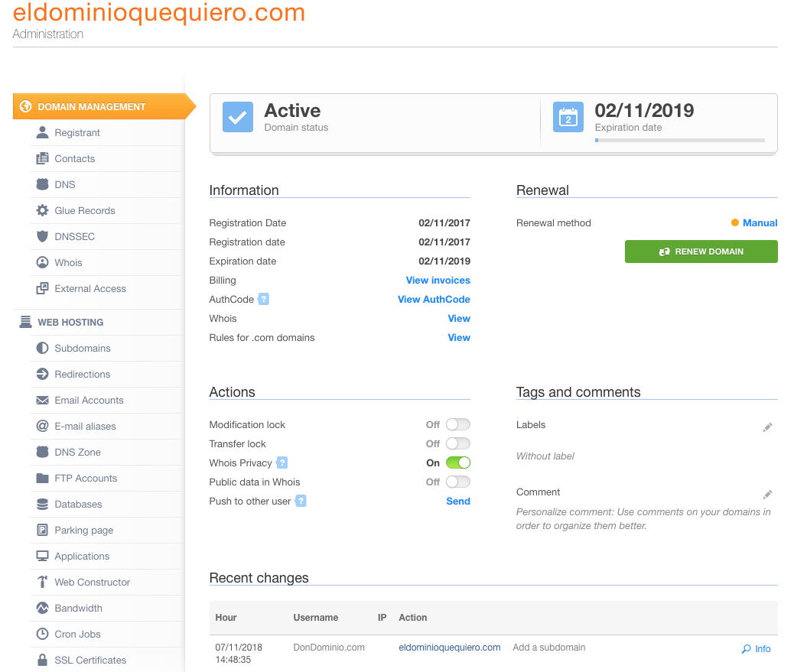Click the Renew Domain button
This screenshot has width=807, height=672.
point(701,252)
